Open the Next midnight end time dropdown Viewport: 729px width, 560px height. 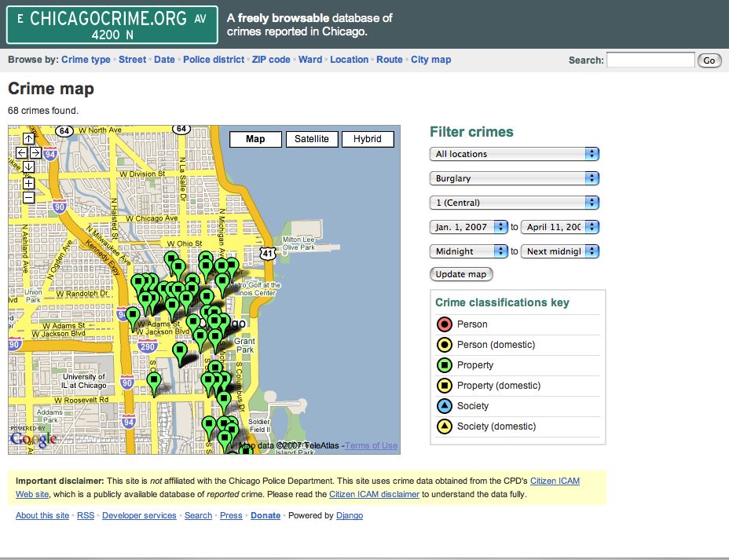pos(560,251)
